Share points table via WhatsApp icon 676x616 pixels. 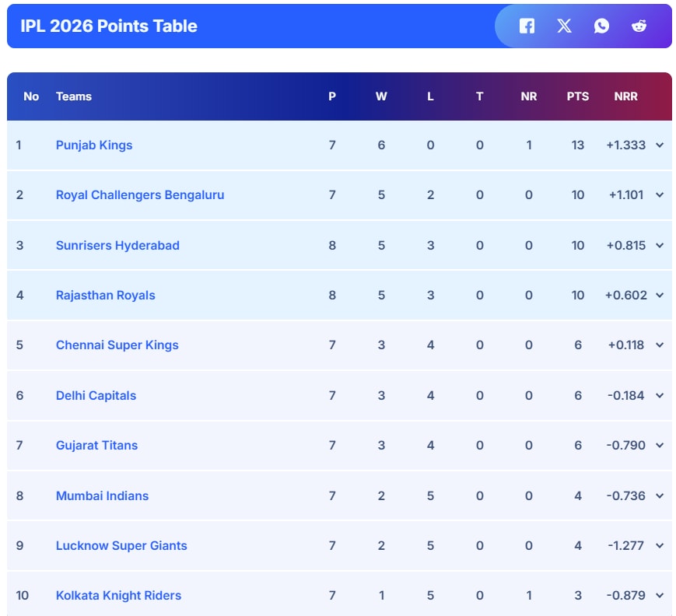(601, 26)
